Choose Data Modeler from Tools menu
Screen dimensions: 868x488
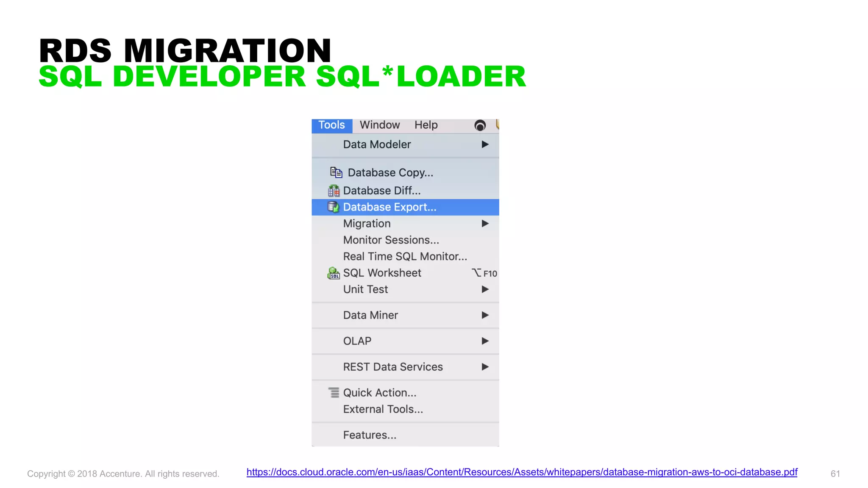[405, 144]
